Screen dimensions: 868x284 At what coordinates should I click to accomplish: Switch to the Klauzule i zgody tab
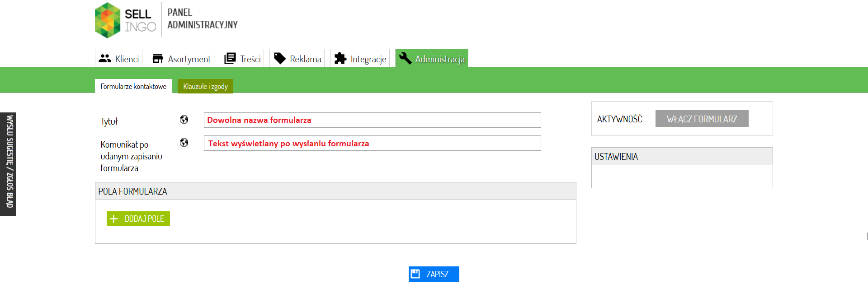[205, 86]
